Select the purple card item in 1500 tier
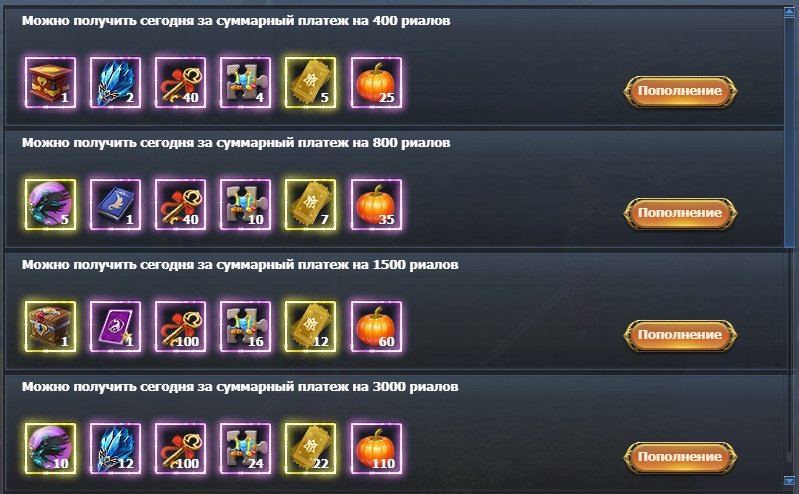The image size is (799, 494). tap(116, 326)
